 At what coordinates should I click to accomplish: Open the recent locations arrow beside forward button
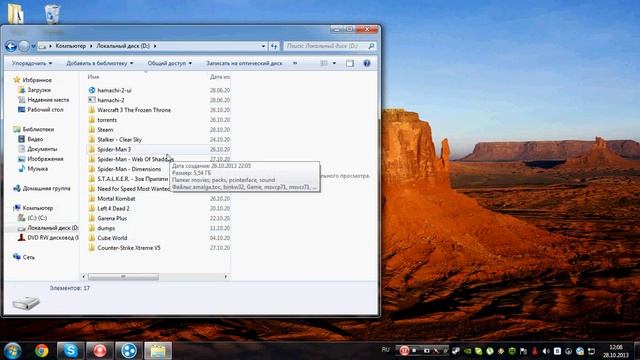pos(33,47)
